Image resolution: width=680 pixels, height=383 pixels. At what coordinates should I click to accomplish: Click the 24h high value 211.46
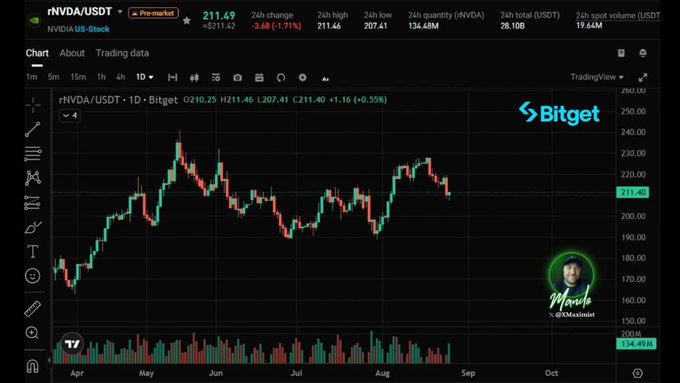pyautogui.click(x=329, y=26)
